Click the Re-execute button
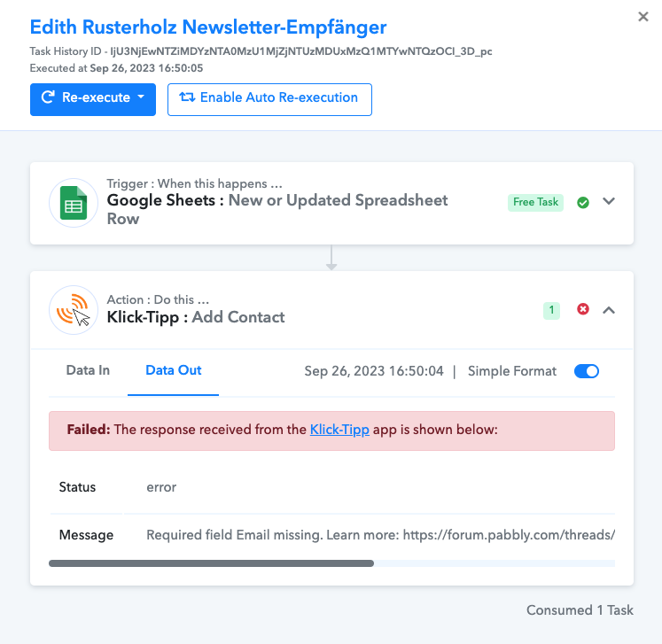Viewport: 662px width, 644px height. pyautogui.click(x=93, y=99)
